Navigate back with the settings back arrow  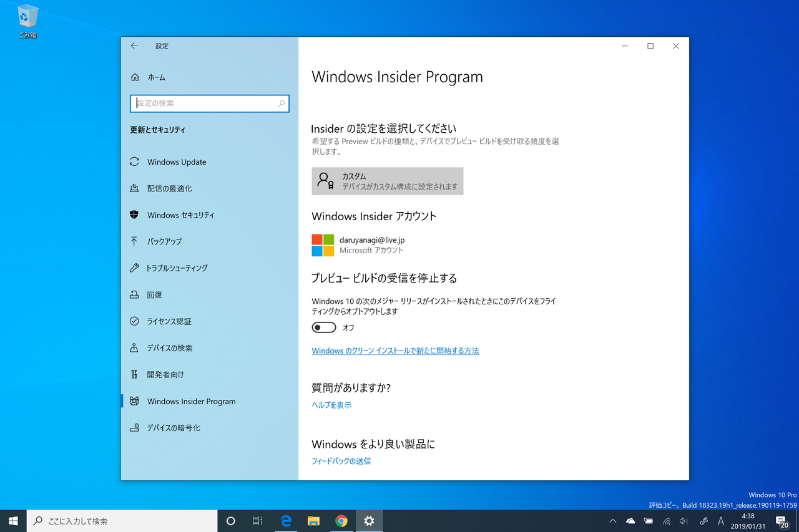coord(134,46)
